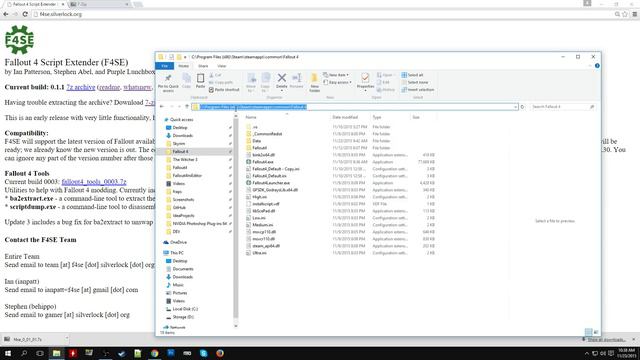Click Invert selection in ribbon
Screen dimensions: 640x360
coord(418,90)
